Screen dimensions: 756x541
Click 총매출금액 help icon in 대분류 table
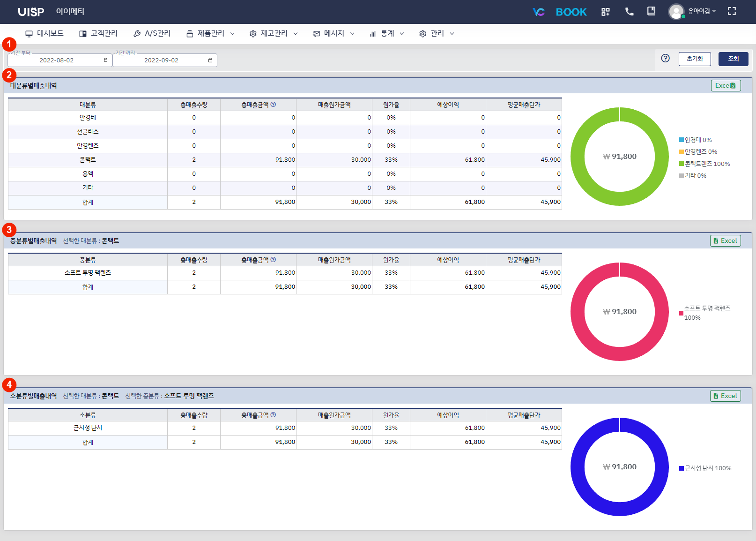(273, 105)
